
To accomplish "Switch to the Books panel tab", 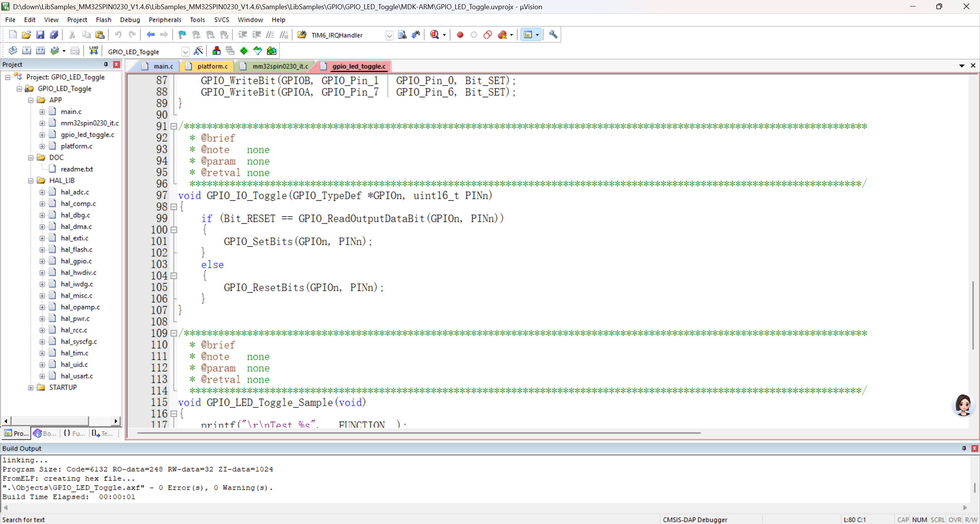I will [45, 433].
